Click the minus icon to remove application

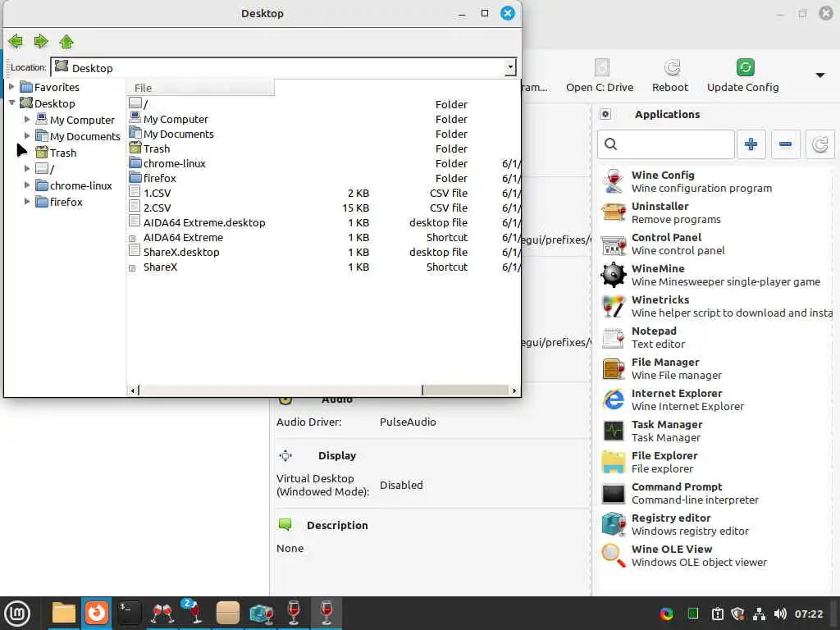[785, 144]
